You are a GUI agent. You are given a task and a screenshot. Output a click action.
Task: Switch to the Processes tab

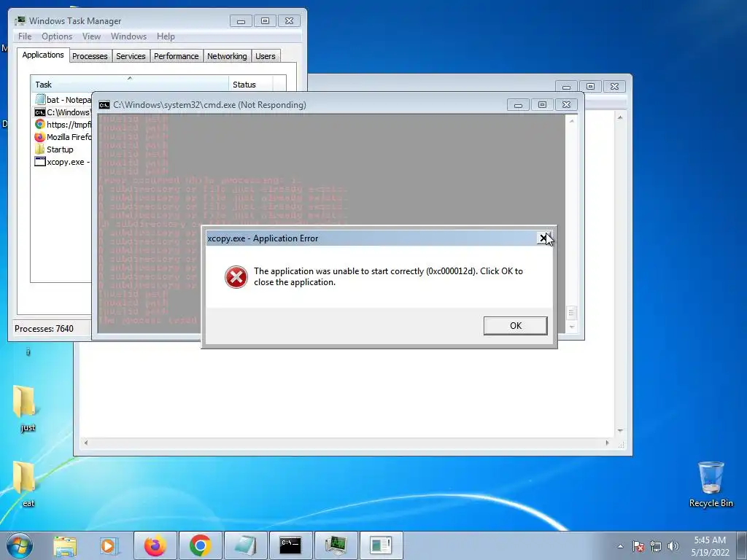click(90, 56)
